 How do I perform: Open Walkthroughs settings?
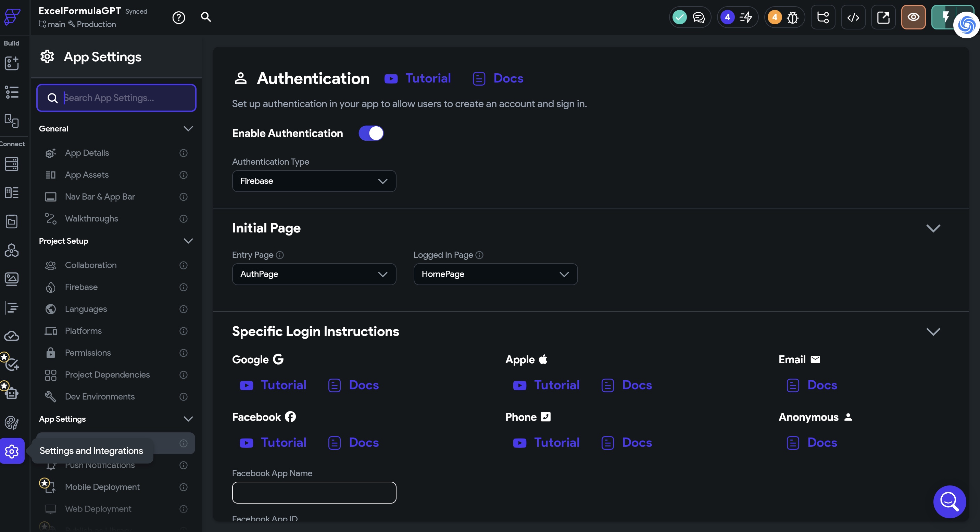pyautogui.click(x=116, y=219)
